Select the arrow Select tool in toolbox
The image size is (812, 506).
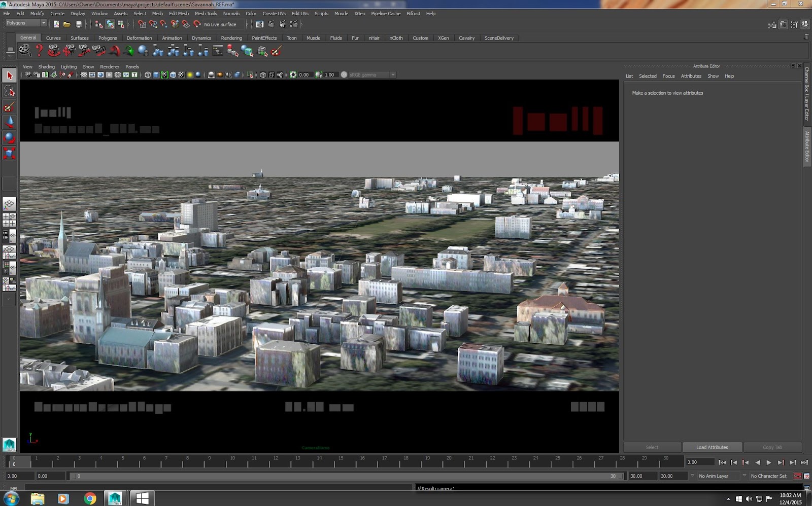(x=9, y=76)
